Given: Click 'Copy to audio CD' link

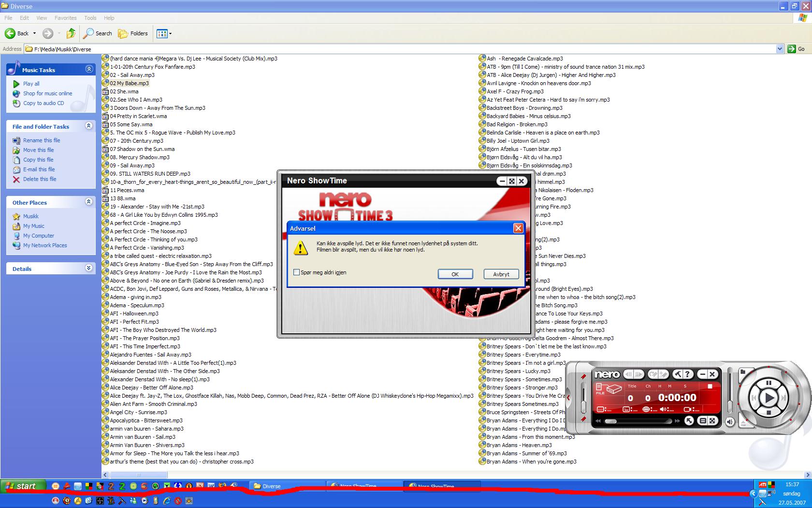Looking at the screenshot, I should (x=43, y=103).
